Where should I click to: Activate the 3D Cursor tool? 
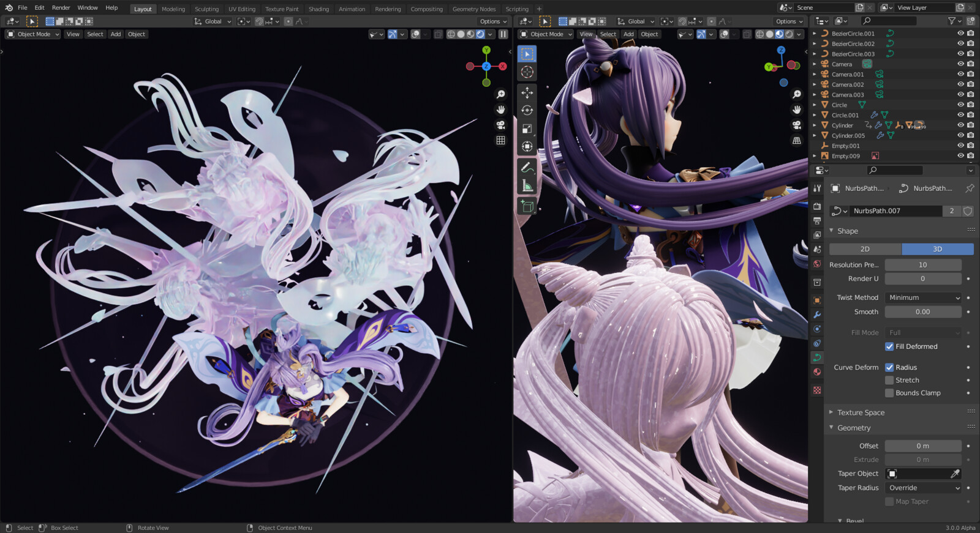pyautogui.click(x=527, y=72)
